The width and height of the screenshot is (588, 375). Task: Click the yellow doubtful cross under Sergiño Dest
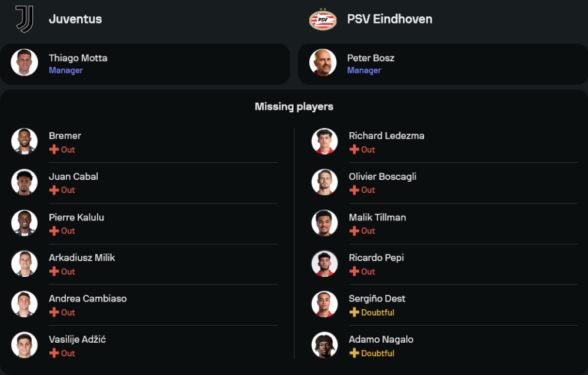354,312
